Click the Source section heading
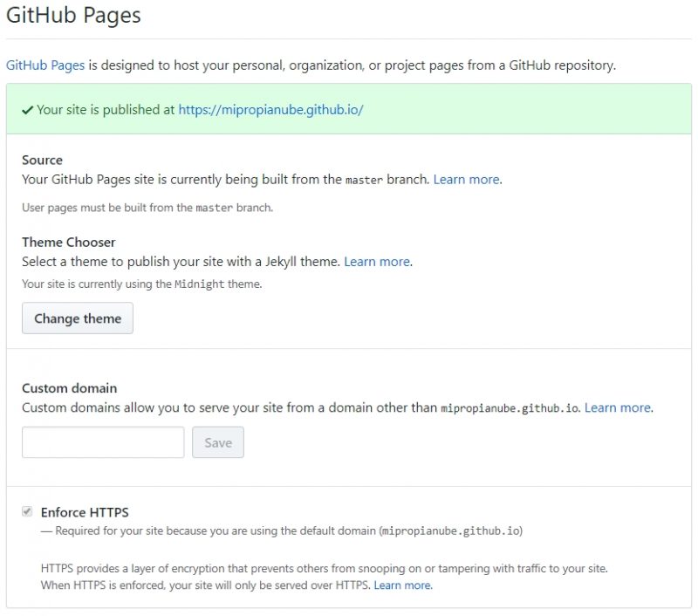Screen dimensions: 698x616 click(42, 161)
